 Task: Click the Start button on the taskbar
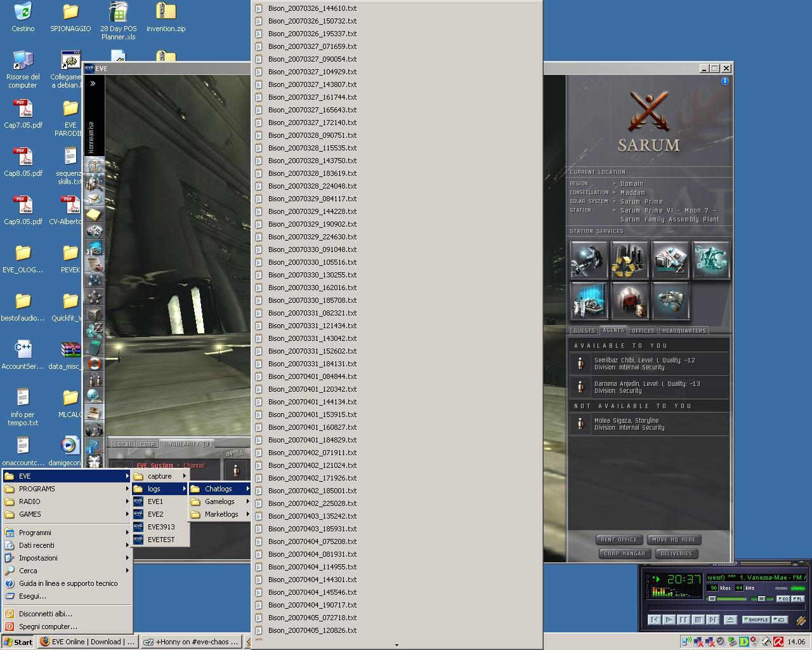pos(18,642)
